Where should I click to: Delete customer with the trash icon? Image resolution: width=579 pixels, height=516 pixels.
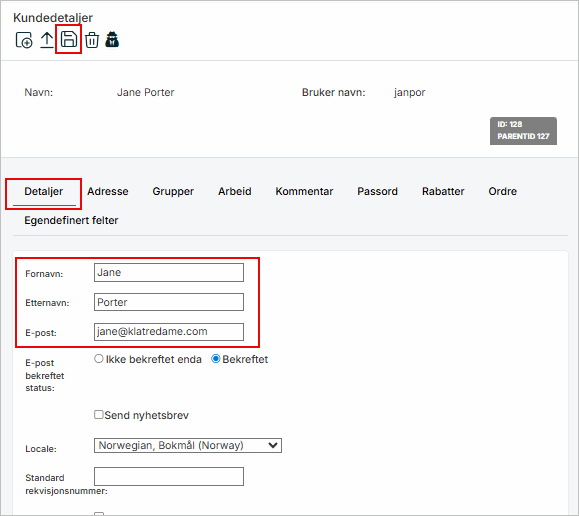[92, 40]
